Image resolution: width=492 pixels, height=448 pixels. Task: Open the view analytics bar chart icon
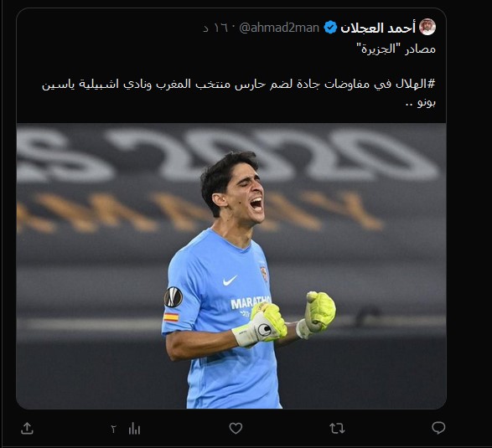tap(134, 429)
